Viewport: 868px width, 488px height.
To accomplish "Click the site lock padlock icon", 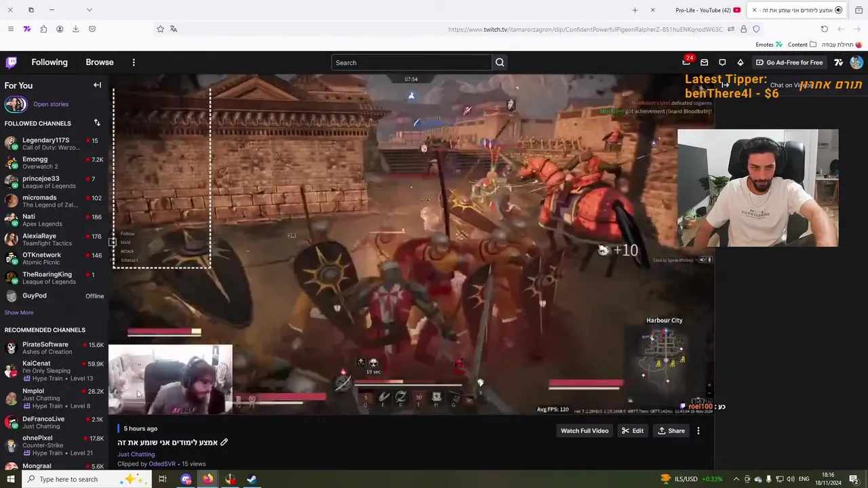I will tap(743, 29).
